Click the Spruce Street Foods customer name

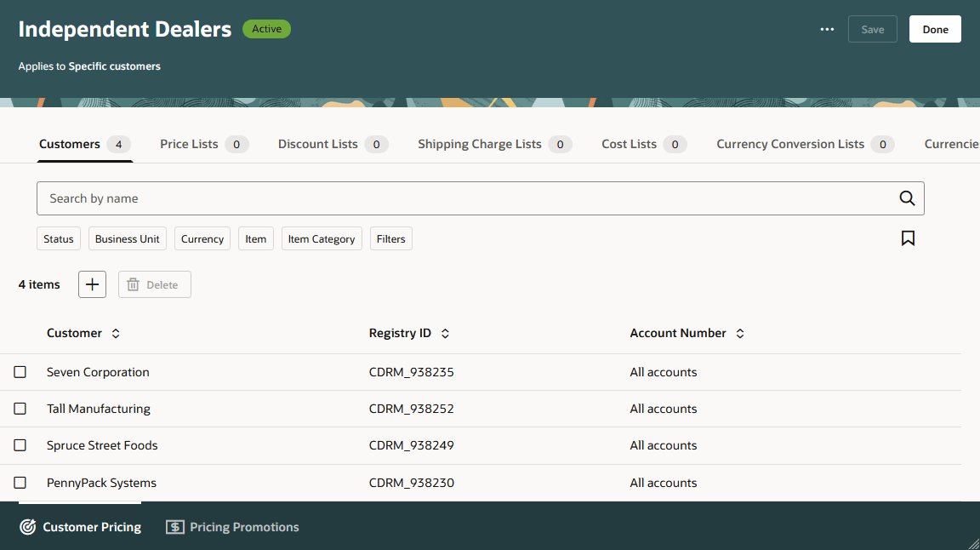(x=102, y=445)
